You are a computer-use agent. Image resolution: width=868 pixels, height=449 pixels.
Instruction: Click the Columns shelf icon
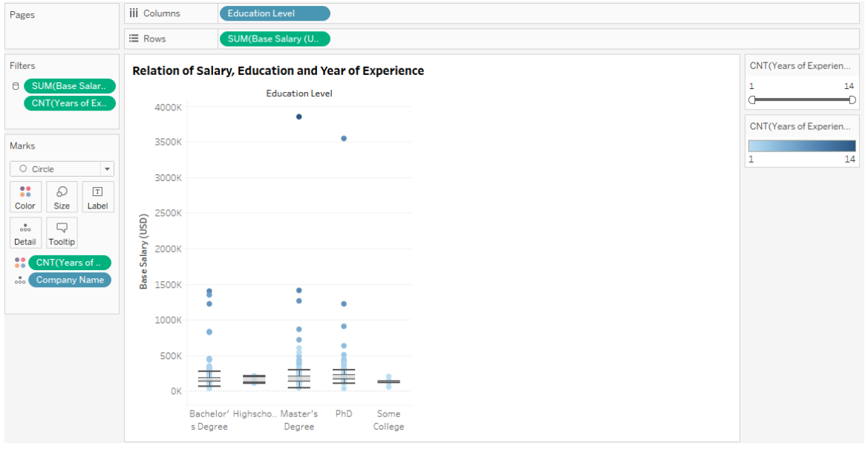133,13
